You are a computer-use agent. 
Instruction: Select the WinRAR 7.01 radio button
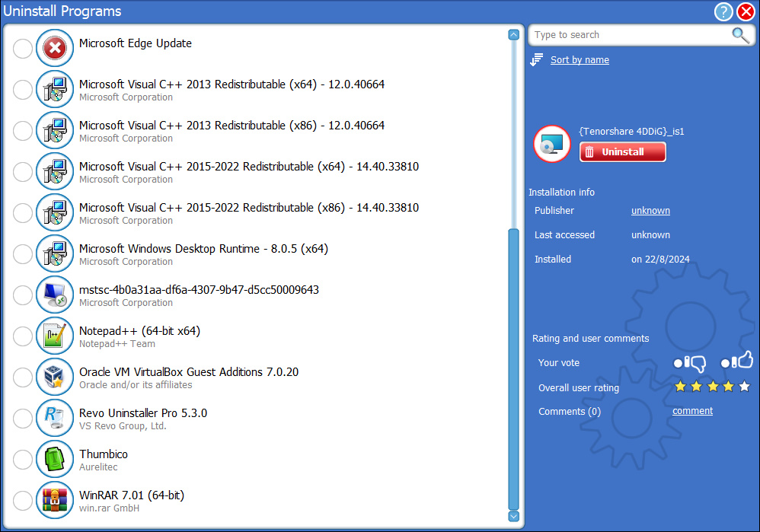click(x=23, y=501)
